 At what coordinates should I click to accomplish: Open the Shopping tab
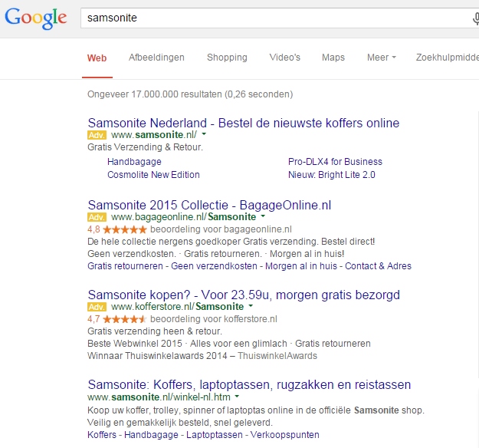point(227,58)
